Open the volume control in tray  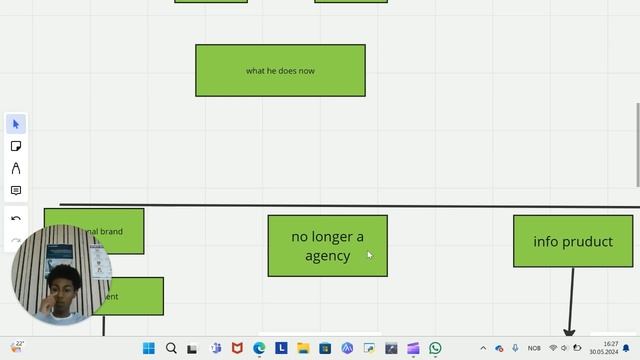click(564, 348)
